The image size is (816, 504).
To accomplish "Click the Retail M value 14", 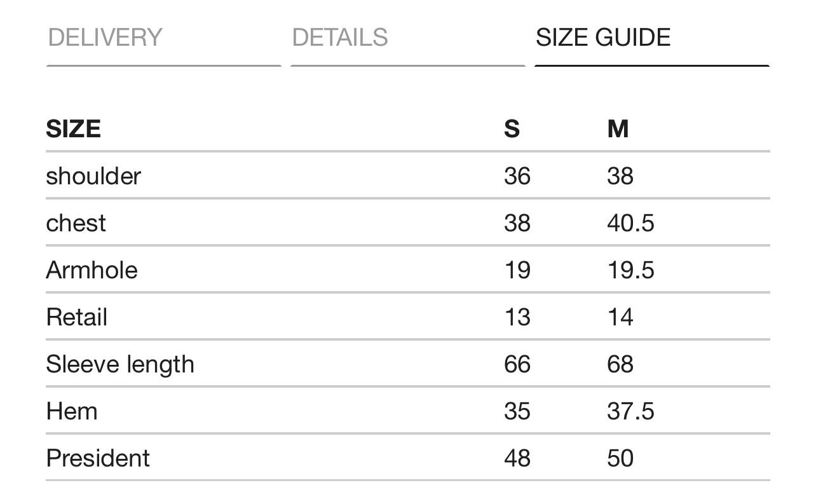I will click(620, 317).
